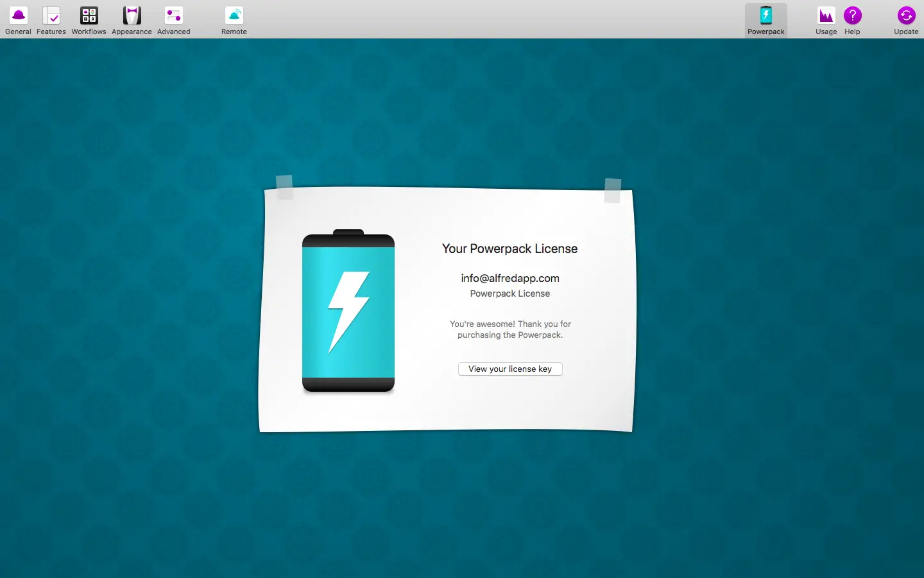Select the Features checkmark icon

(x=51, y=15)
